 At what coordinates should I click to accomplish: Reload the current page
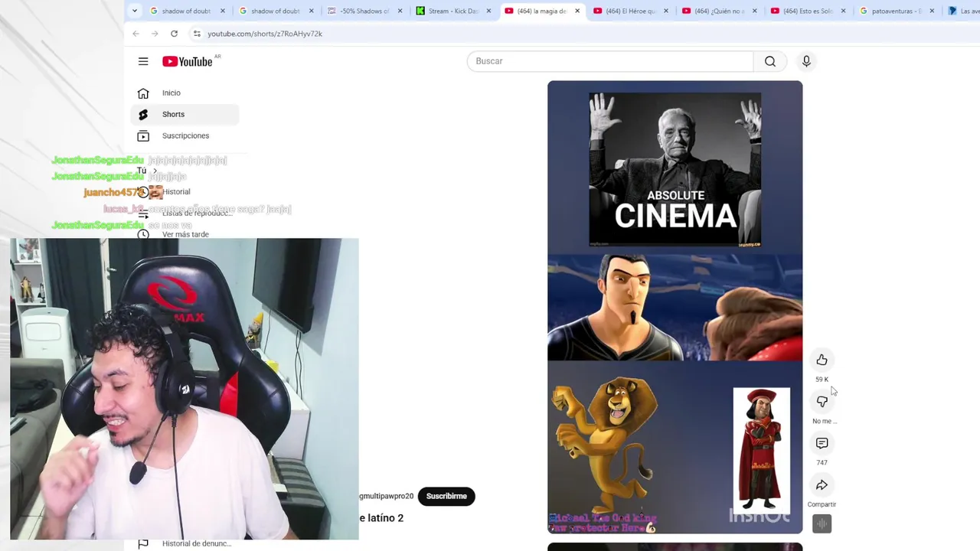(x=174, y=34)
